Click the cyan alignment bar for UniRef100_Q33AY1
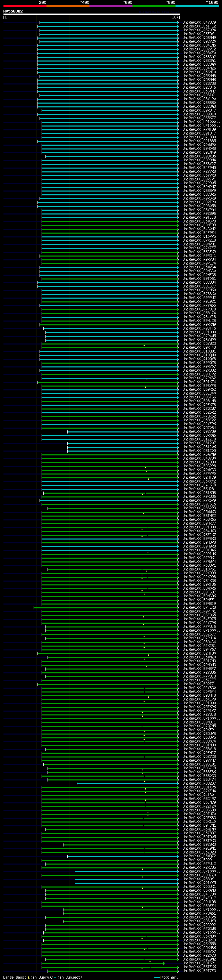Screen dimensions: 222x980 126,879
